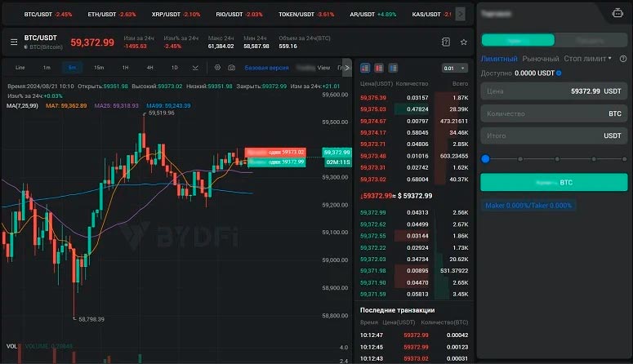Image resolution: width=633 pixels, height=364 pixels.
Task: Select TOKEN/USDT in the top ticker
Action: (306, 14)
